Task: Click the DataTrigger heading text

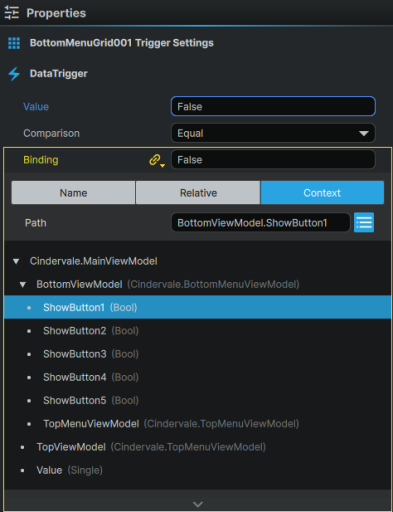Action: [x=59, y=74]
